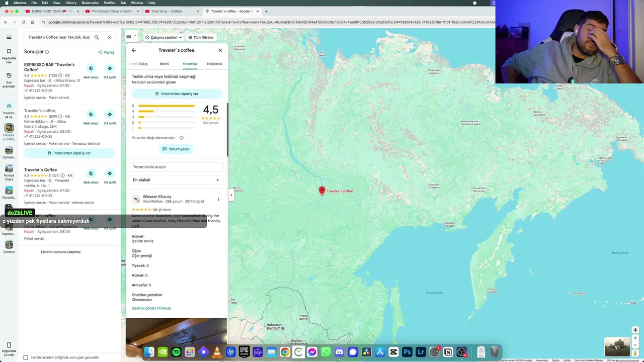
Task: Collapse the side panel with the arrow handle
Action: click(231, 195)
